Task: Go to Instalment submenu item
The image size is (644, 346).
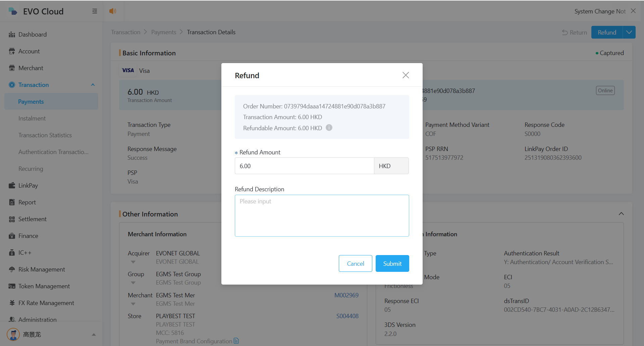Action: coord(32,118)
